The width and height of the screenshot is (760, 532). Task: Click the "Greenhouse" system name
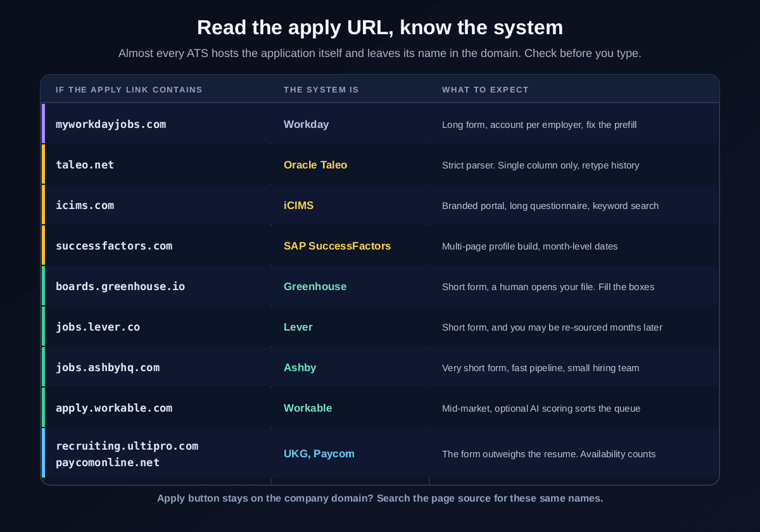tap(315, 286)
